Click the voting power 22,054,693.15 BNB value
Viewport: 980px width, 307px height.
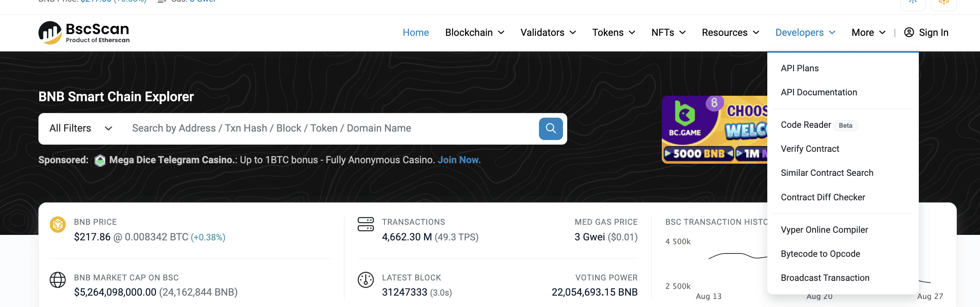tap(595, 292)
